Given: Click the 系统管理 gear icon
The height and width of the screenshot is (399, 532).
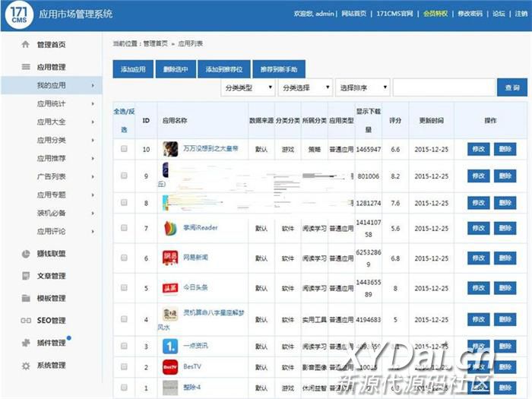Looking at the screenshot, I should 26,366.
